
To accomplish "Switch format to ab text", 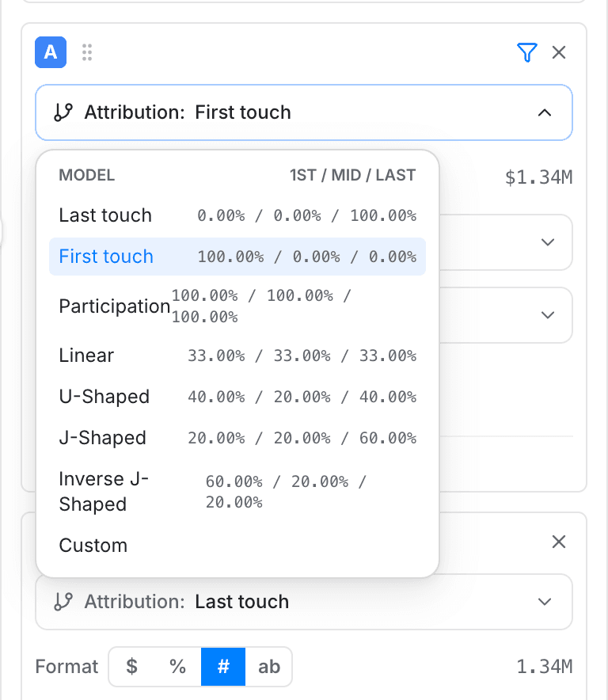I will click(268, 667).
